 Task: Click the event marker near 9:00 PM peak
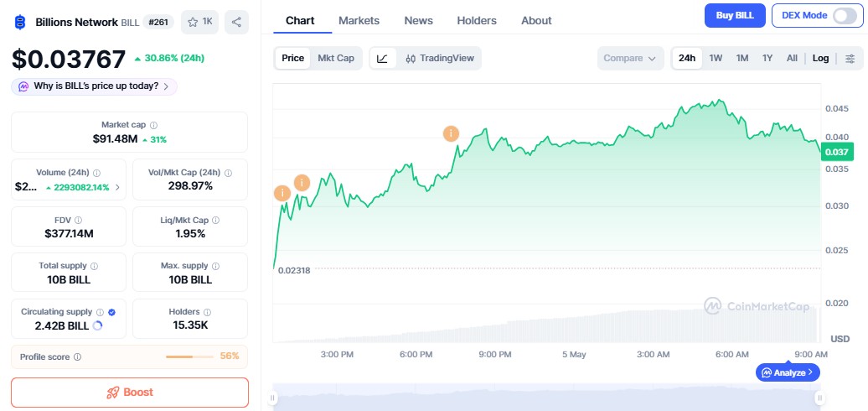451,133
